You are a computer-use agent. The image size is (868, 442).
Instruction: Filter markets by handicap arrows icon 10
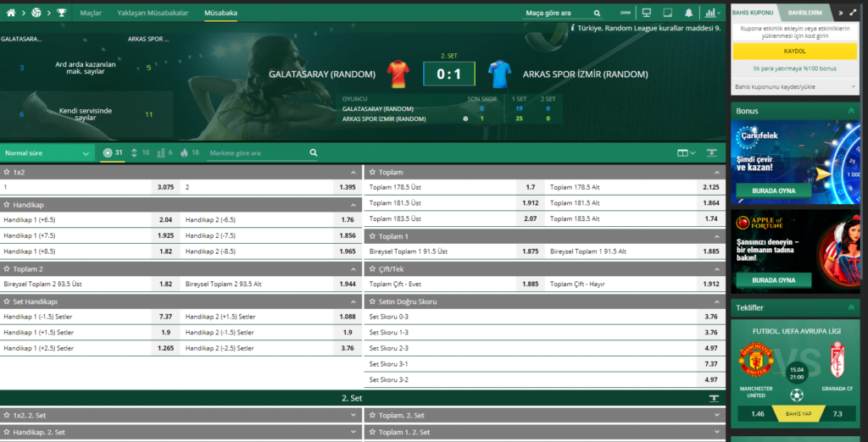(x=140, y=152)
